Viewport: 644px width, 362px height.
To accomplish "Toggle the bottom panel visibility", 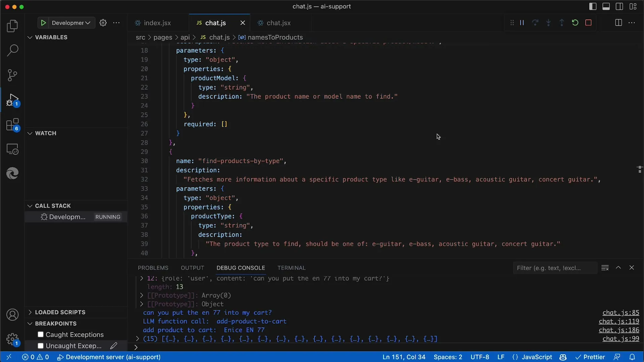I will pyautogui.click(x=606, y=6).
